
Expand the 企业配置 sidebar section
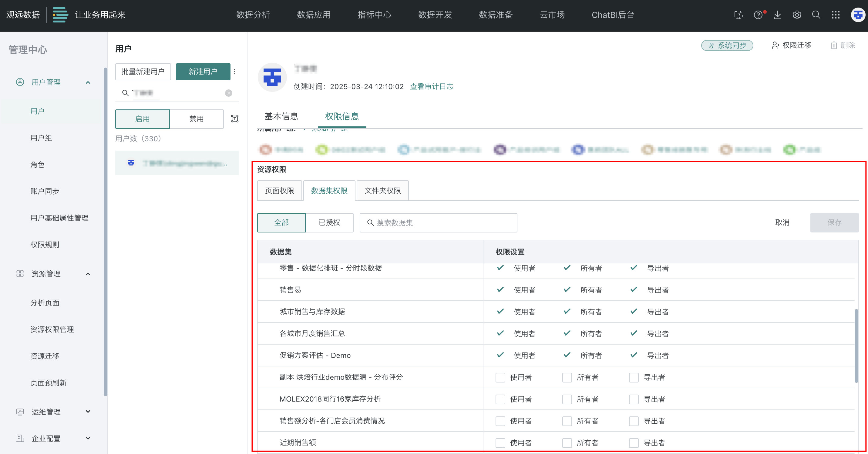pos(88,438)
